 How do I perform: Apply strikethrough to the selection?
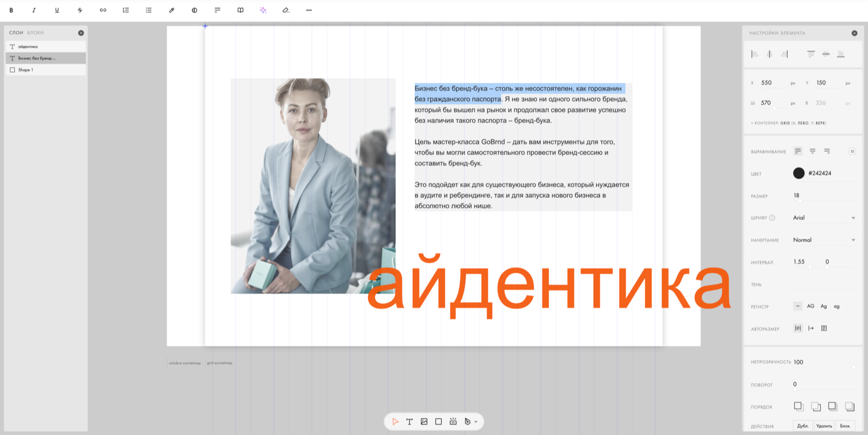point(80,10)
